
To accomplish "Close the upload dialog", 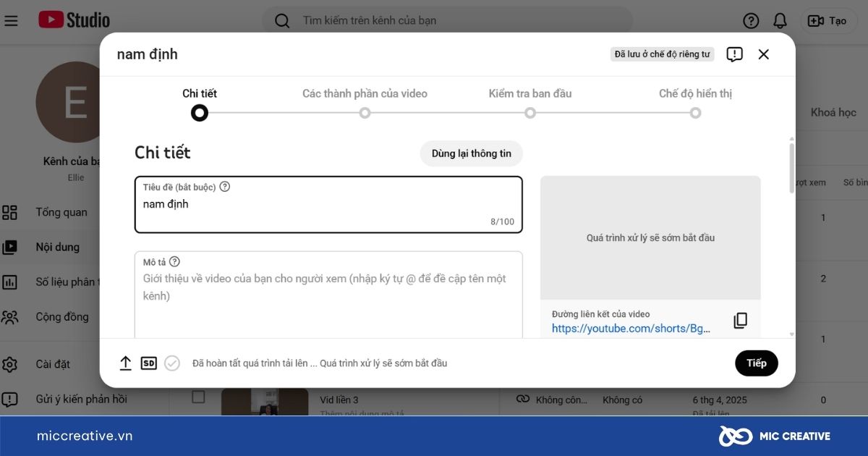I will (763, 54).
